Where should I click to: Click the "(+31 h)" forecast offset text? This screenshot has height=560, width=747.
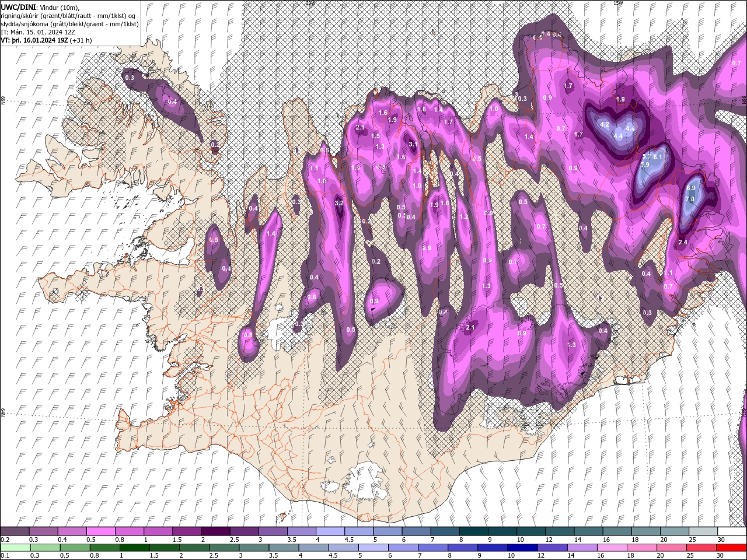tap(81, 40)
